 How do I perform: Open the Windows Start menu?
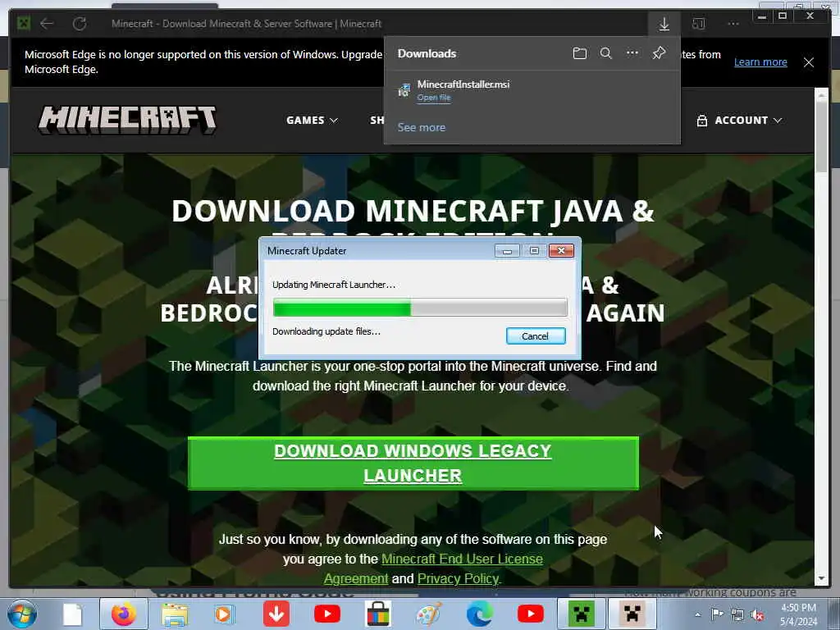click(x=21, y=614)
